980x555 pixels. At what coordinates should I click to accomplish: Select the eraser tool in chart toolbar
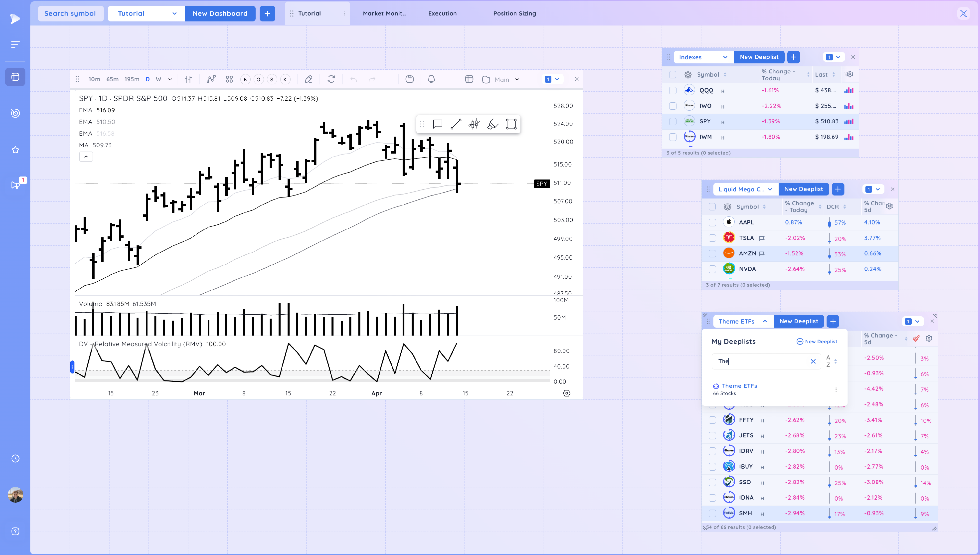pos(308,79)
